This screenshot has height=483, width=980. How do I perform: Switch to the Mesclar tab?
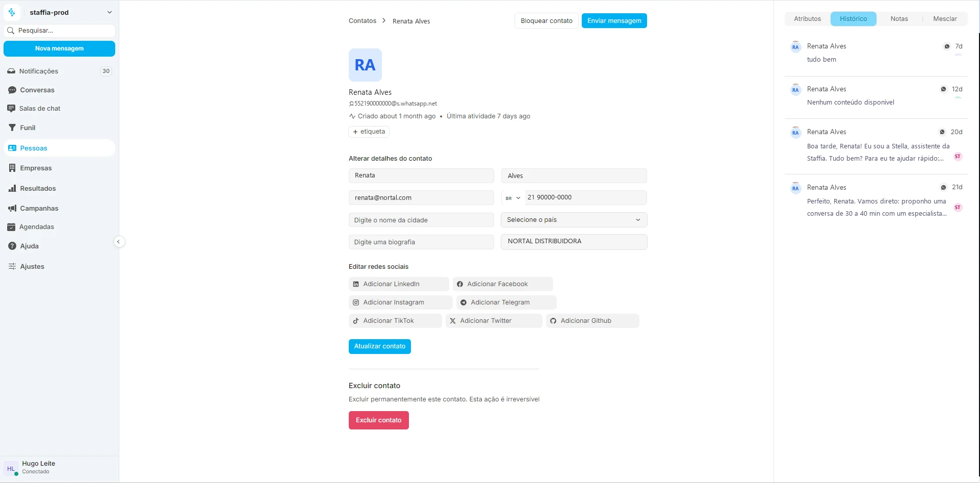point(945,19)
